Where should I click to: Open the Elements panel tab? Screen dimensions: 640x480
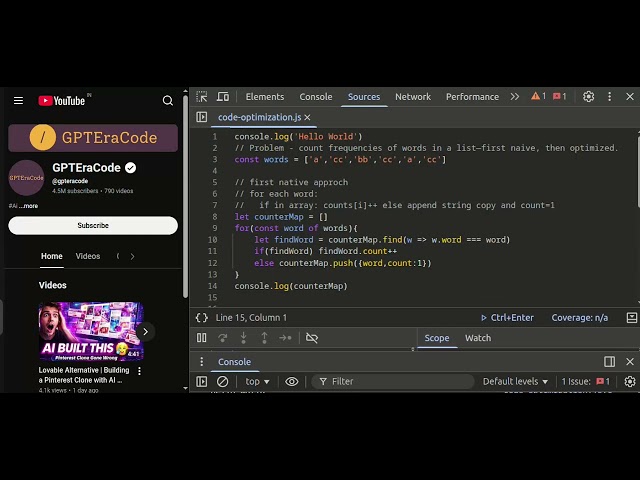pyautogui.click(x=264, y=97)
